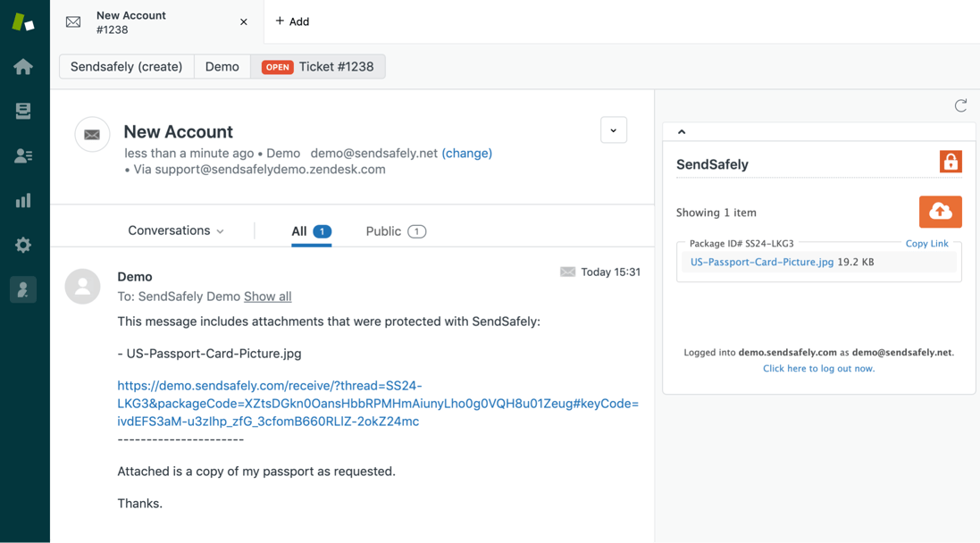Viewport: 980px width, 543px height.
Task: Select the highlighted Apps icon in sidebar
Action: tap(23, 289)
